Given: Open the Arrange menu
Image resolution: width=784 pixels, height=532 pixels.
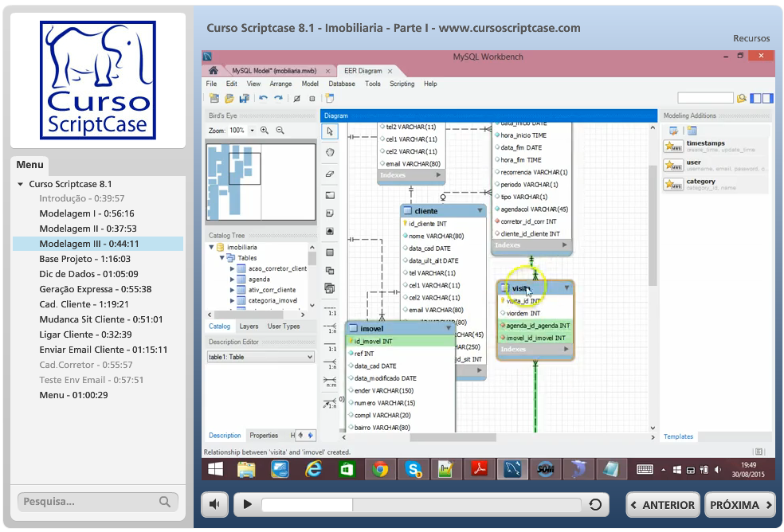Looking at the screenshot, I should pyautogui.click(x=280, y=84).
